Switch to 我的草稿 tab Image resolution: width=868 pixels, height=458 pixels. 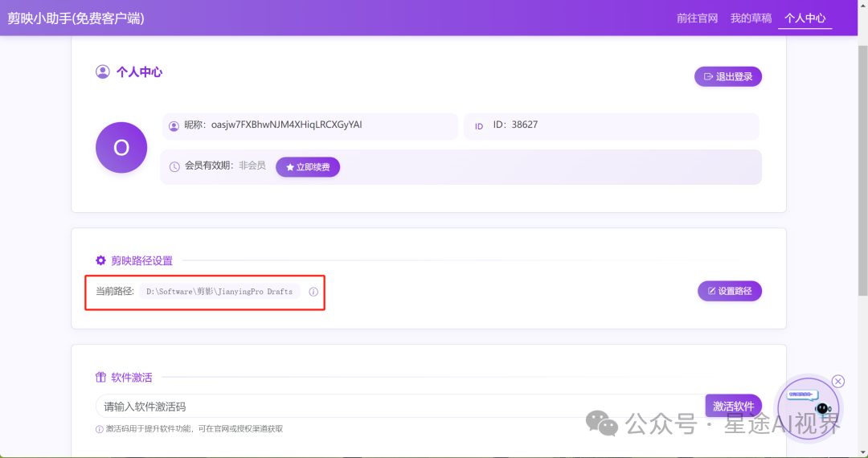(751, 18)
